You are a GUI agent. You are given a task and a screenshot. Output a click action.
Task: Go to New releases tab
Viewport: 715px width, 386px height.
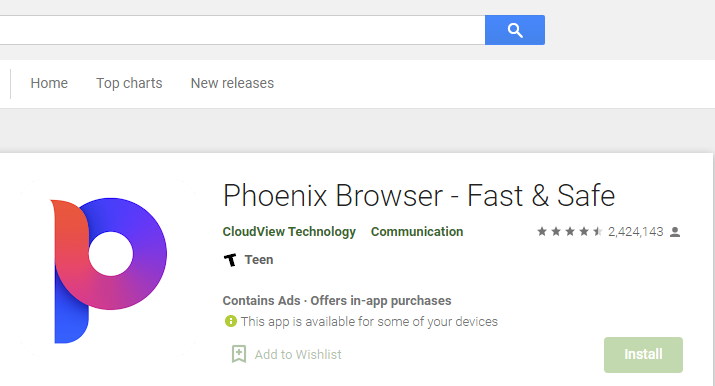click(x=232, y=83)
